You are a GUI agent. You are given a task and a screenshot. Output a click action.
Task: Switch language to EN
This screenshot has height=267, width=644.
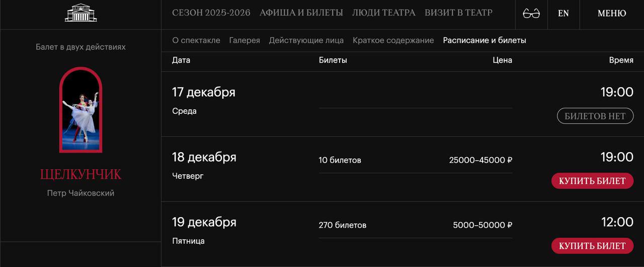(x=563, y=14)
